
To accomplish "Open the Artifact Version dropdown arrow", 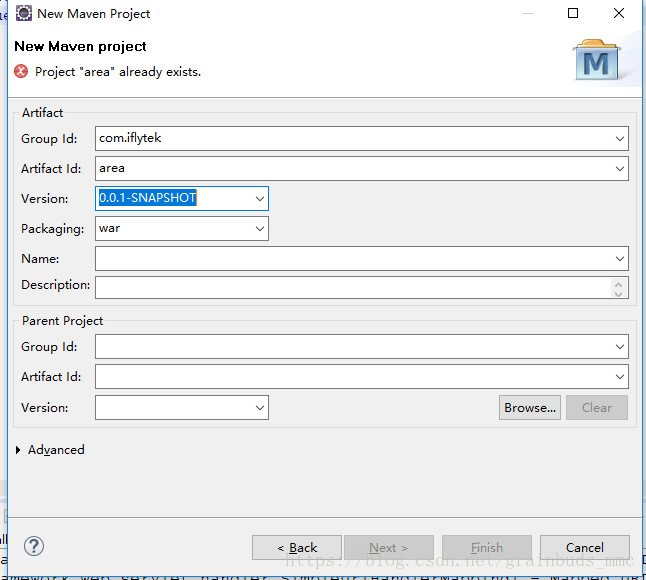I will coord(260,199).
